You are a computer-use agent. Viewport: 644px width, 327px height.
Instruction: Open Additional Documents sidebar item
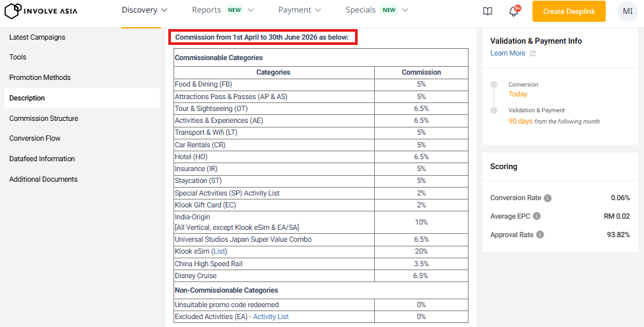(43, 179)
